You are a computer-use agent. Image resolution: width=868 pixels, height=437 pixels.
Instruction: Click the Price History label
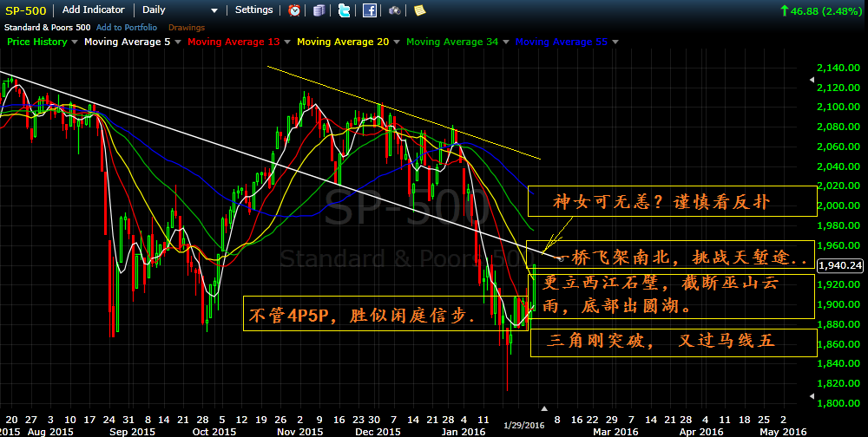[36, 42]
